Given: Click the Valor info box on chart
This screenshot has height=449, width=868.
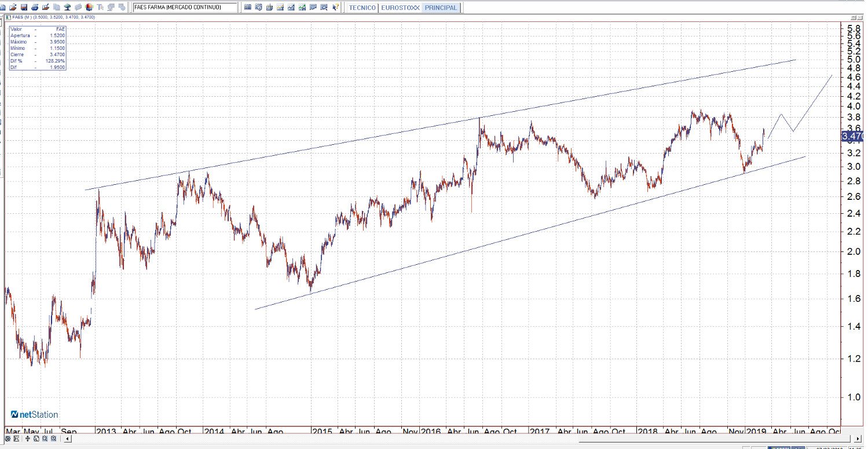Looking at the screenshot, I should pos(38,48).
